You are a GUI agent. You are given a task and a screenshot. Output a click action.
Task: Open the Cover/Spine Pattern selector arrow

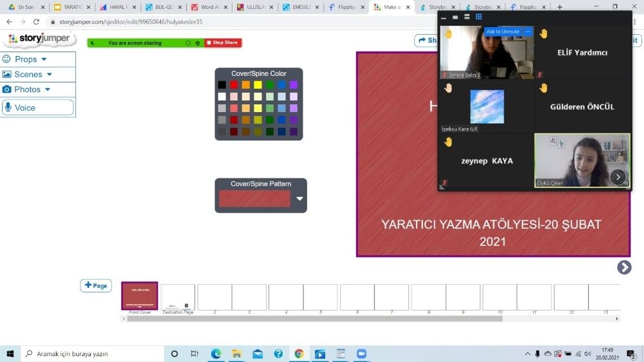tap(299, 199)
